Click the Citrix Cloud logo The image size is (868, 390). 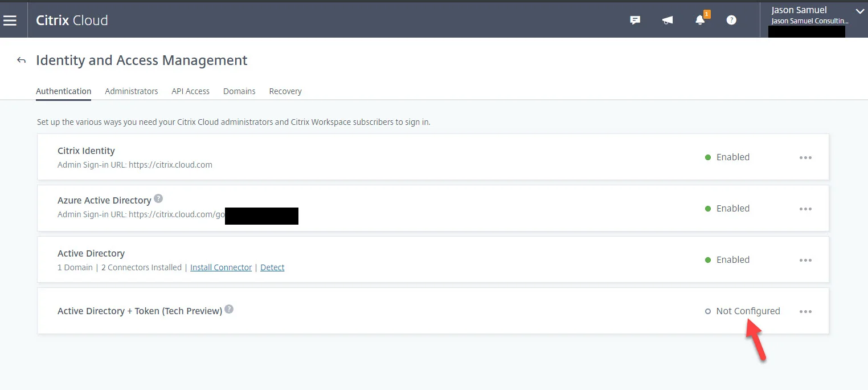(x=72, y=21)
